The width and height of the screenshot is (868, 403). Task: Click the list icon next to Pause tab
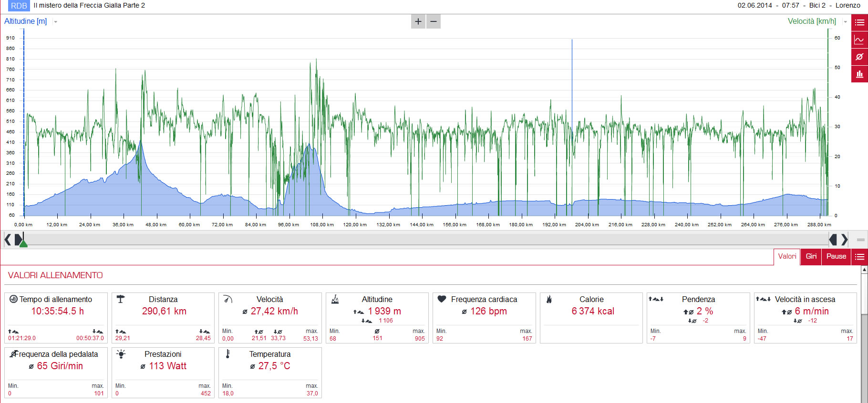click(x=859, y=257)
